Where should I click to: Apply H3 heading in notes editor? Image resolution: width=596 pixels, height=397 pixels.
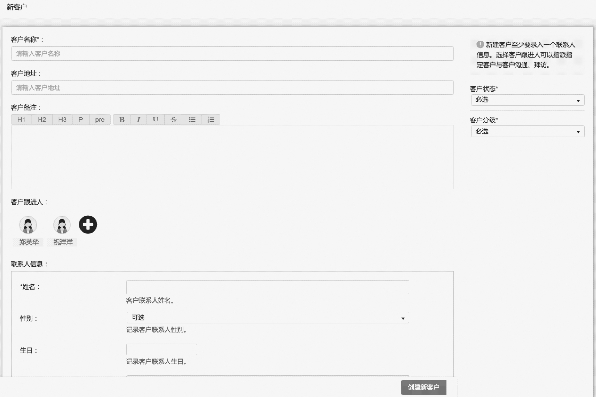pyautogui.click(x=62, y=119)
